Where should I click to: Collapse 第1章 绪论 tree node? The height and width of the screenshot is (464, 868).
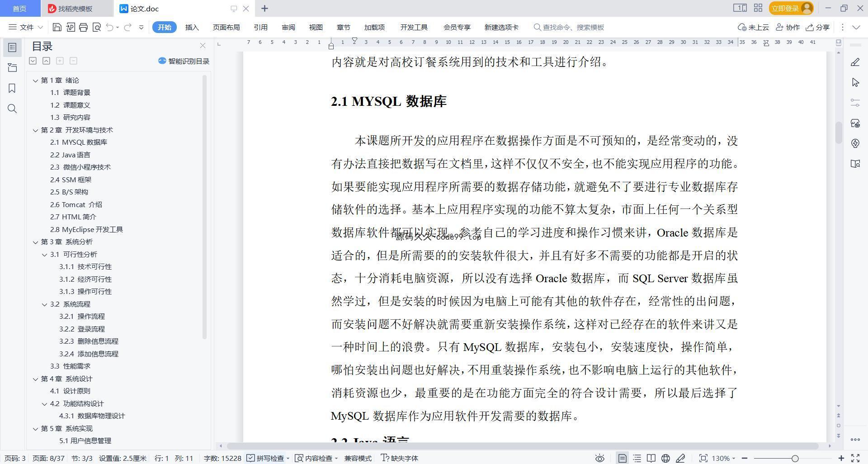pos(35,80)
